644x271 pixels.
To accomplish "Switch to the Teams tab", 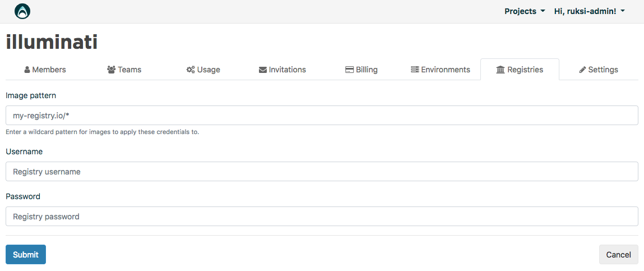I will point(124,70).
